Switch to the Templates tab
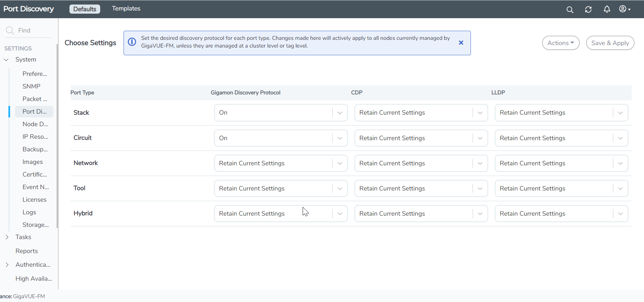This screenshot has width=644, height=302. point(126,9)
